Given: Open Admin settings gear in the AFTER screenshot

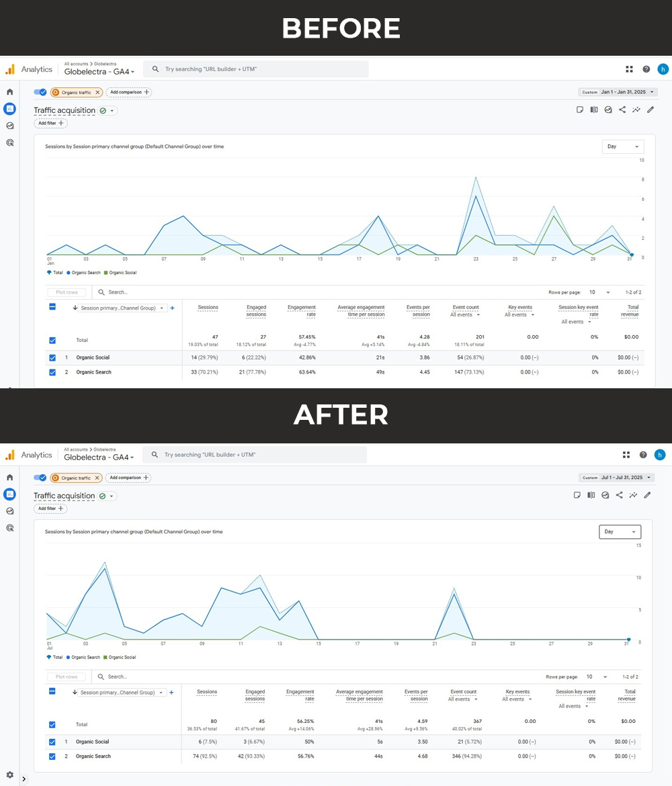Looking at the screenshot, I should [x=9, y=775].
